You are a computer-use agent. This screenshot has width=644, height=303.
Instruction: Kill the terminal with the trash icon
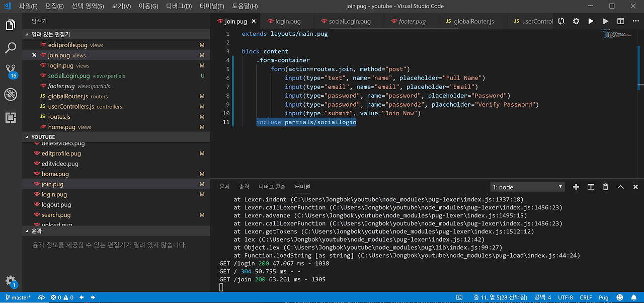point(606,187)
